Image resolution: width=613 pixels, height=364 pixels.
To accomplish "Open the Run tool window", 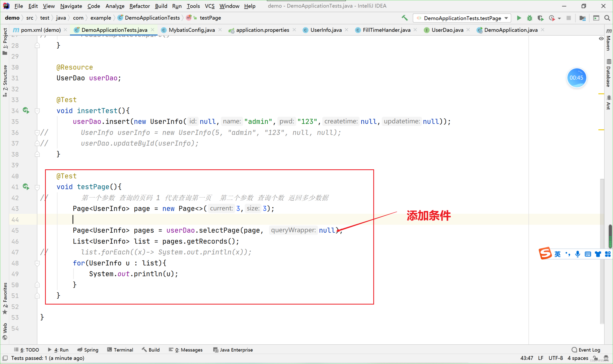I will tap(58, 350).
